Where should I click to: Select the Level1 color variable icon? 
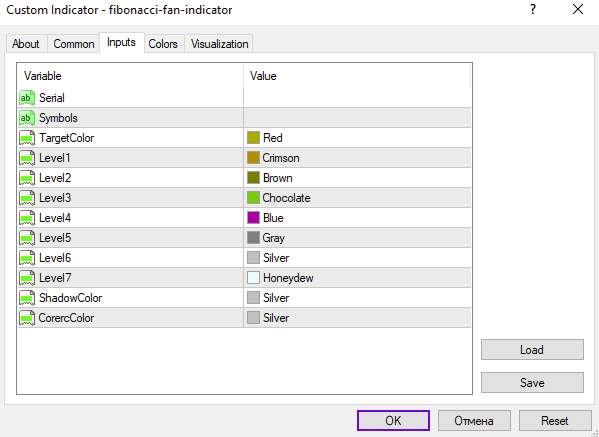27,158
